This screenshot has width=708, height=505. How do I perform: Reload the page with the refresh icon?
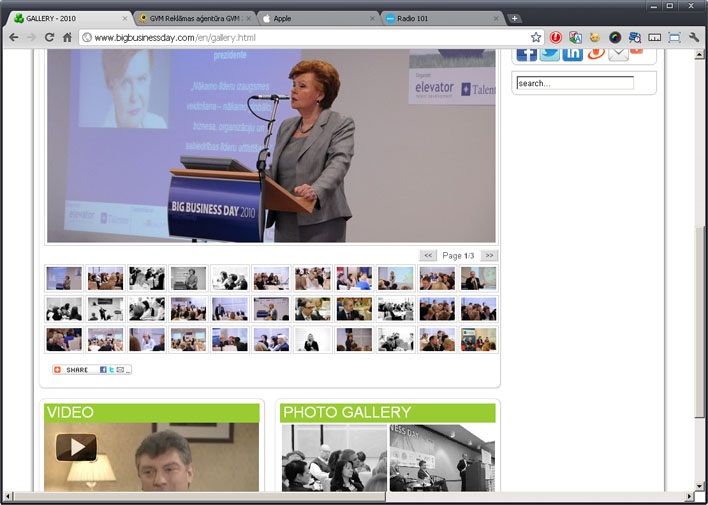pyautogui.click(x=49, y=37)
